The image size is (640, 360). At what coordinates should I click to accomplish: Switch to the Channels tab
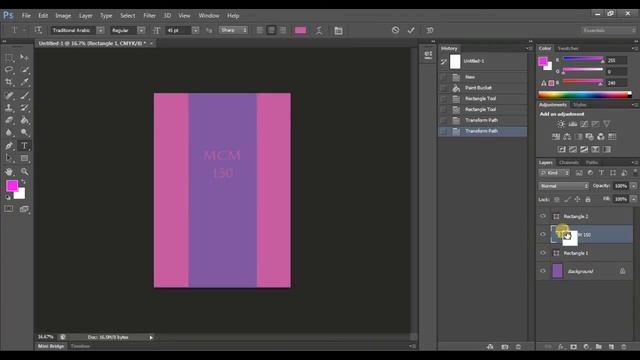(569, 162)
